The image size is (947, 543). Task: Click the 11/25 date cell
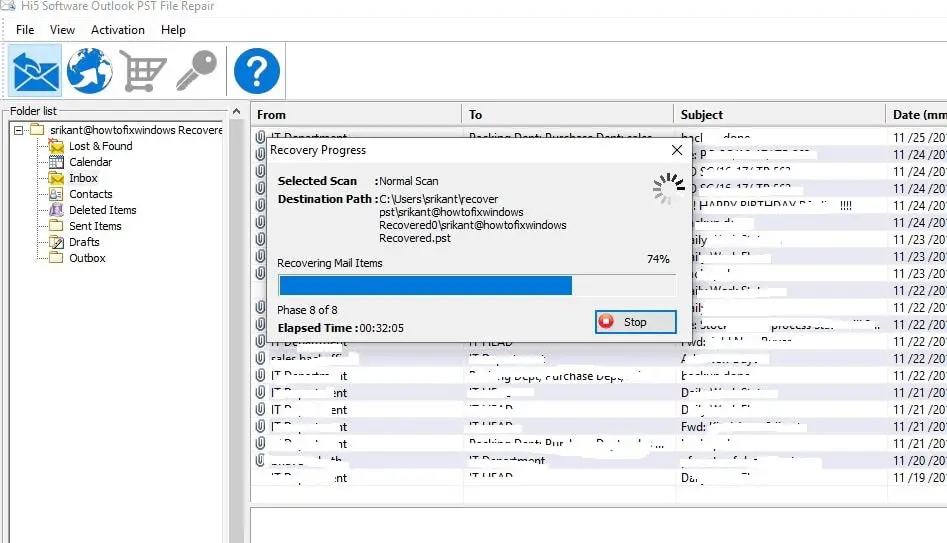point(920,138)
